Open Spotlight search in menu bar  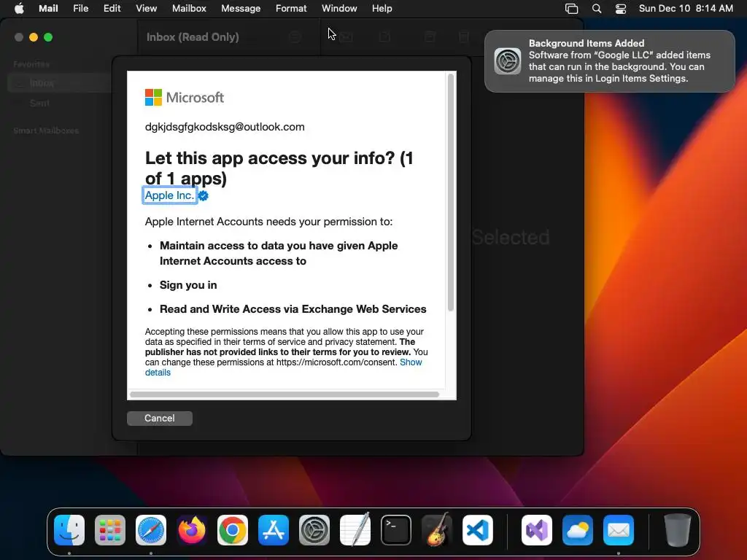597,9
